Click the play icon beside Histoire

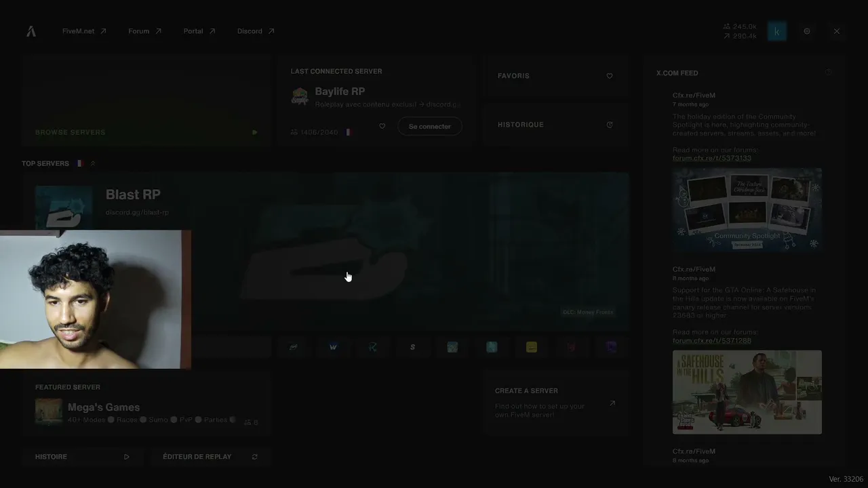[127, 457]
